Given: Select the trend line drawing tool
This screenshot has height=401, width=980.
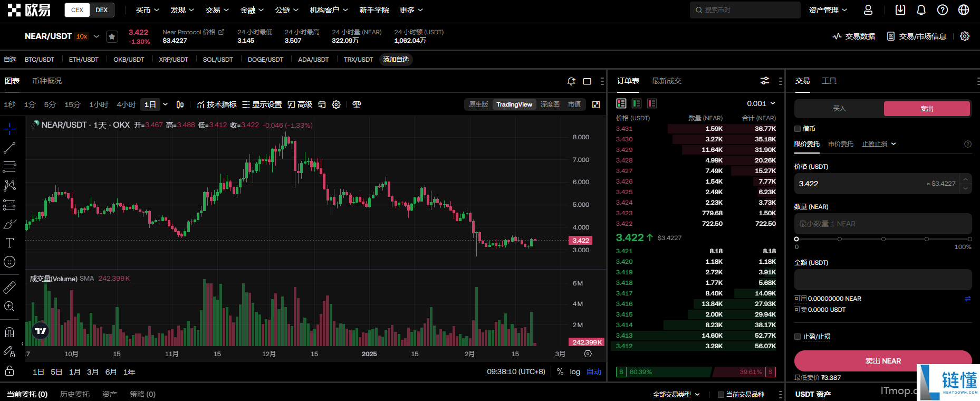Looking at the screenshot, I should point(9,148).
